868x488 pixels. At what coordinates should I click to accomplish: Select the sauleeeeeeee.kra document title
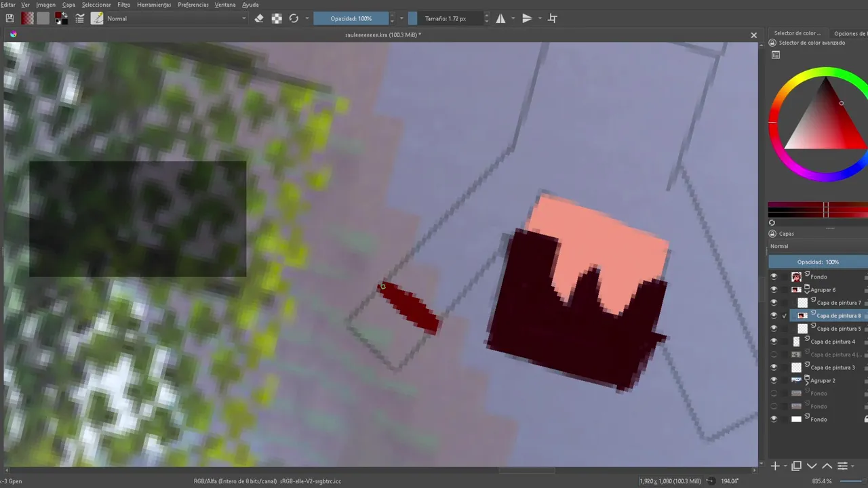[x=383, y=35]
